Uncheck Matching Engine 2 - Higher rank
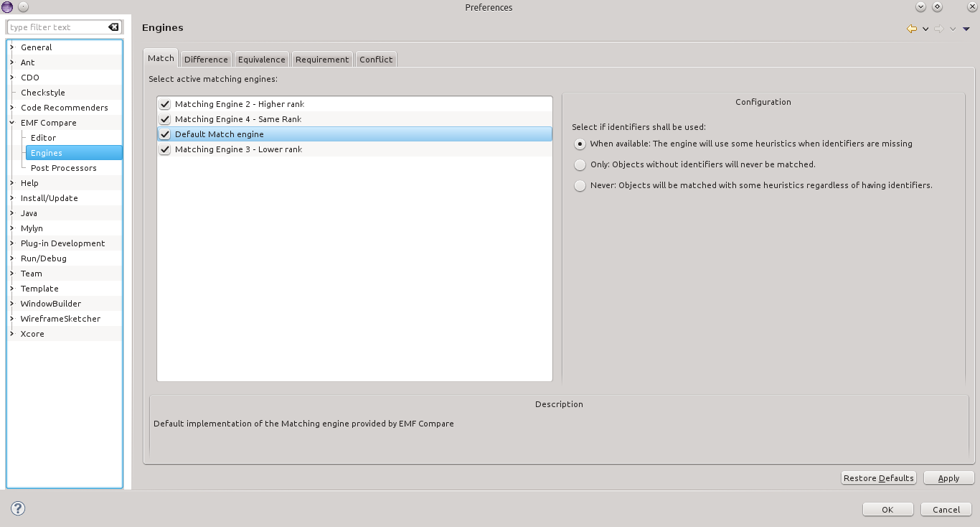 (165, 104)
